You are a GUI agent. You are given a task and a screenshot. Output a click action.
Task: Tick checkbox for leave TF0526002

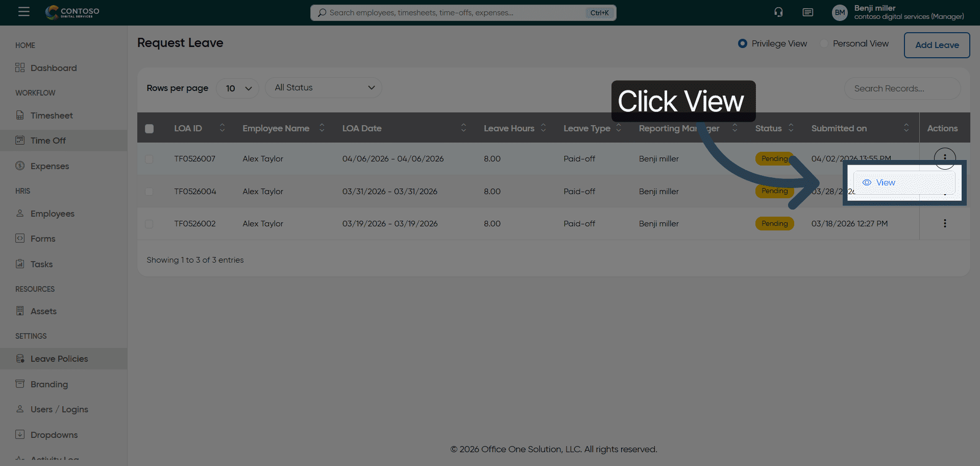coord(149,224)
